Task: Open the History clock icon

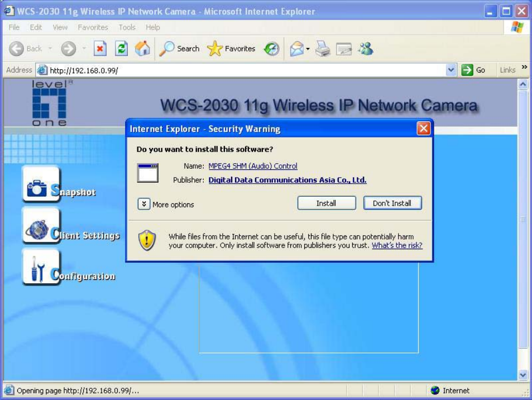Action: click(272, 49)
